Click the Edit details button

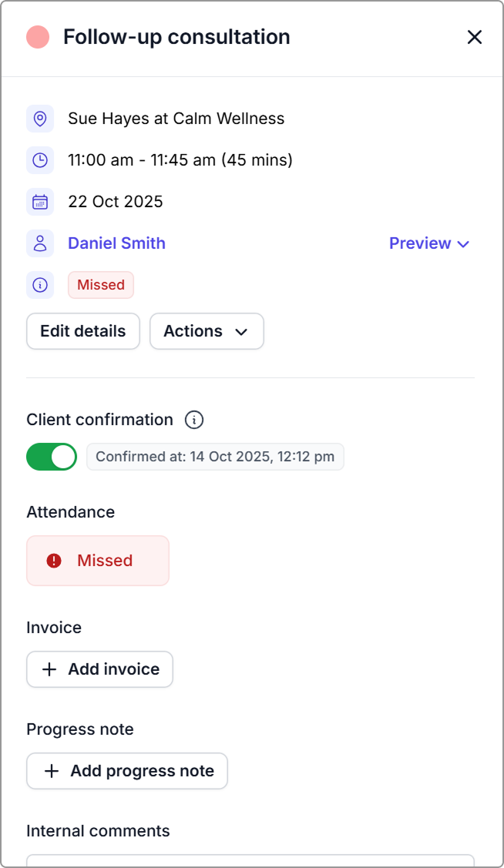pos(83,331)
